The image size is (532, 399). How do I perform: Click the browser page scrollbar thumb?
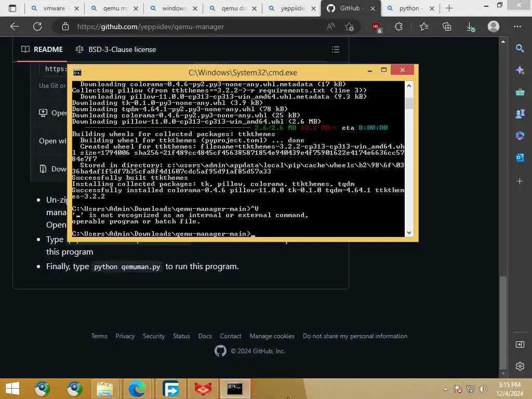tap(503, 322)
